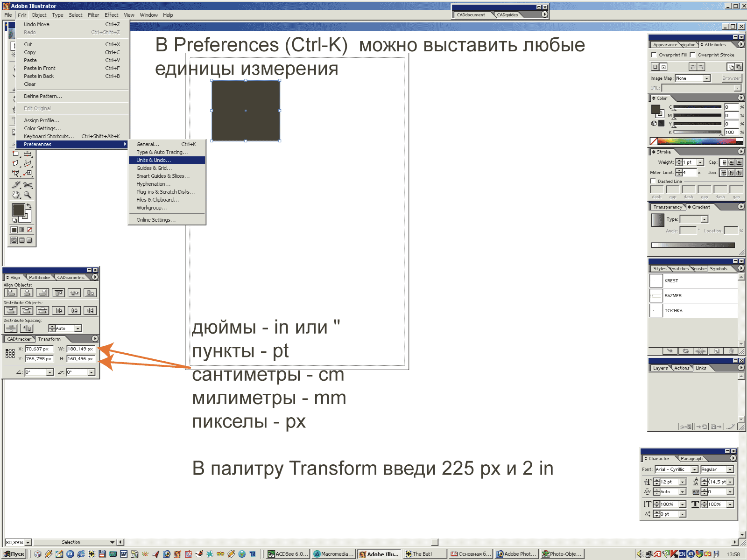Switch to Layers tab
Screen dimensions: 747x560
point(660,368)
